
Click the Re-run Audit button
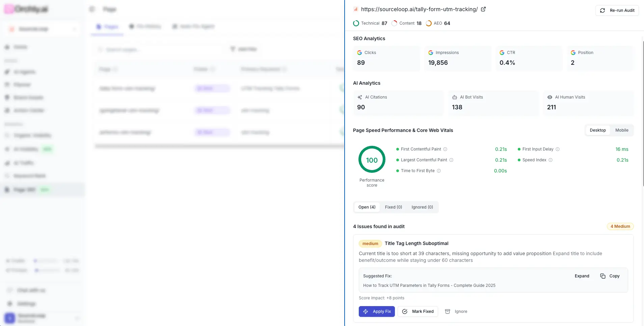tap(617, 10)
